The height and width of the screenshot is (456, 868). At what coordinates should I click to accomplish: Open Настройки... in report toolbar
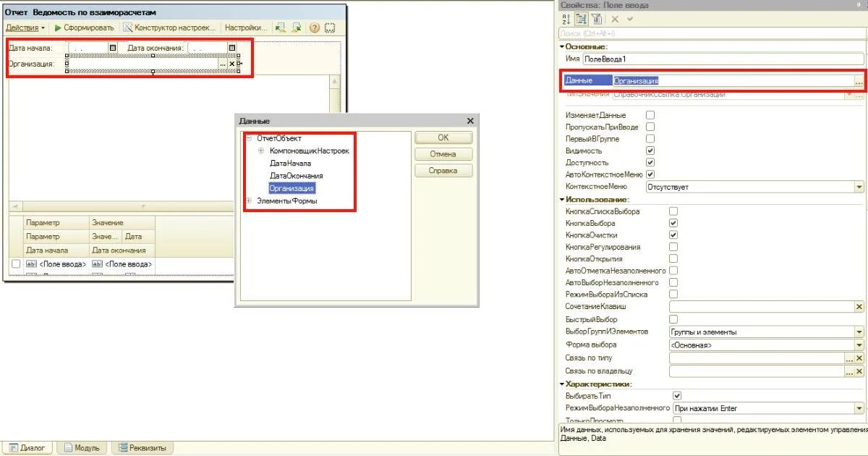pos(245,28)
